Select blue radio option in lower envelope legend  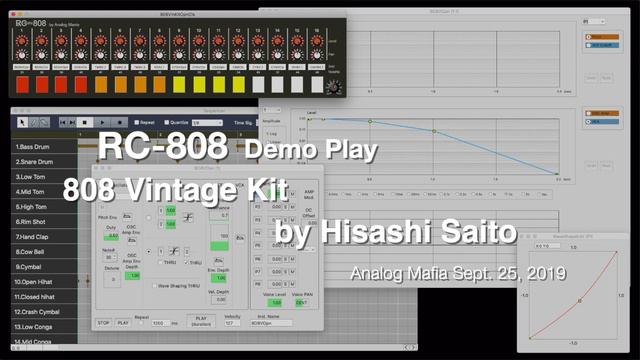tap(589, 122)
